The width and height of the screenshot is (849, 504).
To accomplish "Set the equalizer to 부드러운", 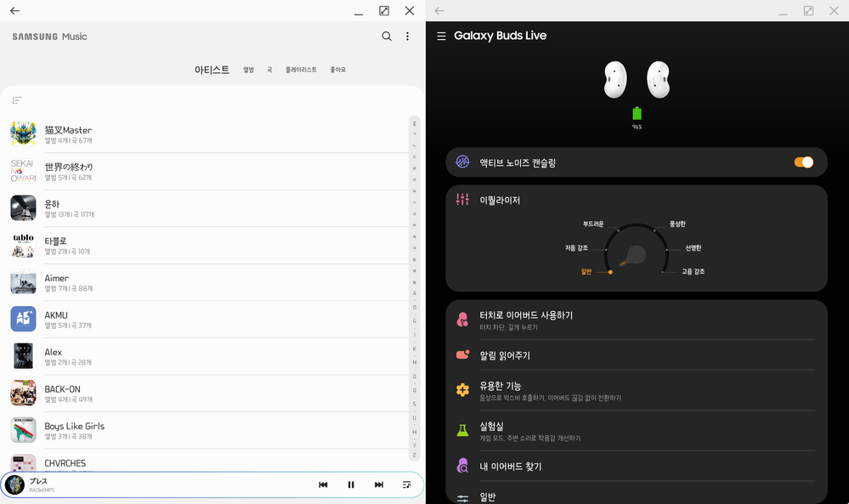I will coord(593,224).
